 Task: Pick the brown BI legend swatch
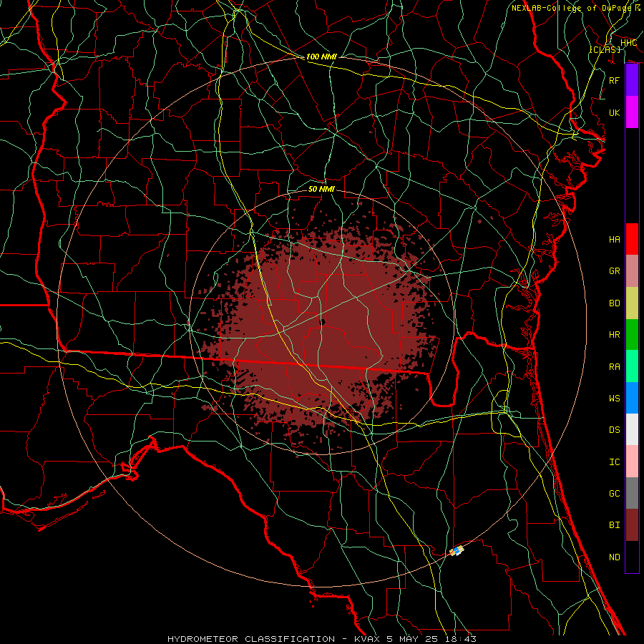[632, 525]
